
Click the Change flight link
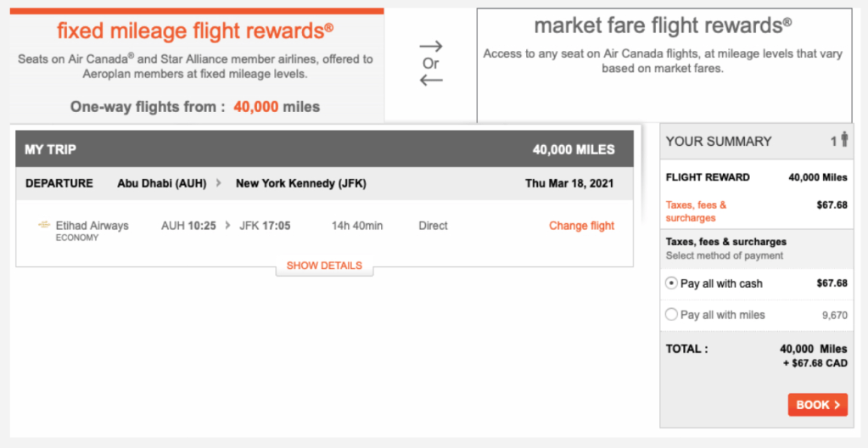tap(581, 226)
